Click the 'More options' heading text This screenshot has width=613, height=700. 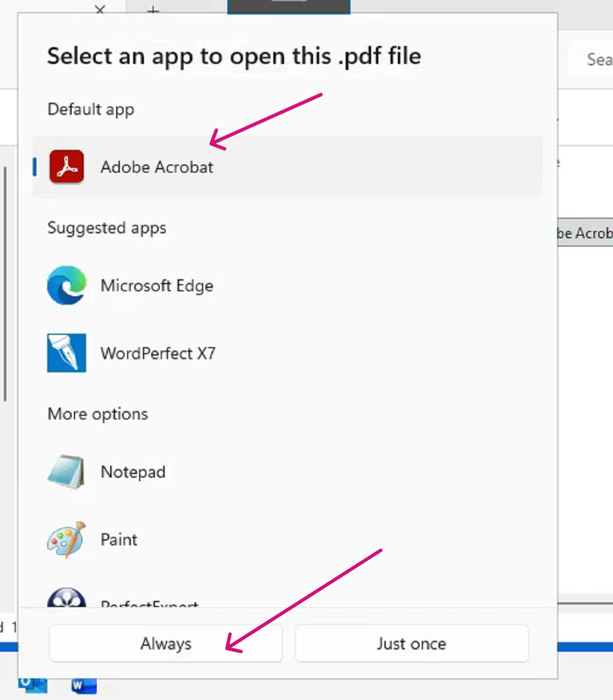tap(98, 414)
